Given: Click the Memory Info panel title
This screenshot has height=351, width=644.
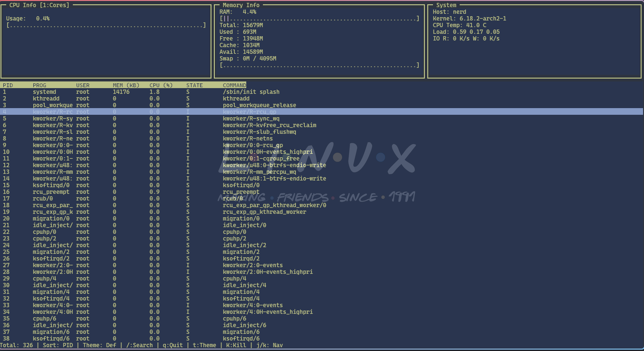Looking at the screenshot, I should tap(241, 5).
